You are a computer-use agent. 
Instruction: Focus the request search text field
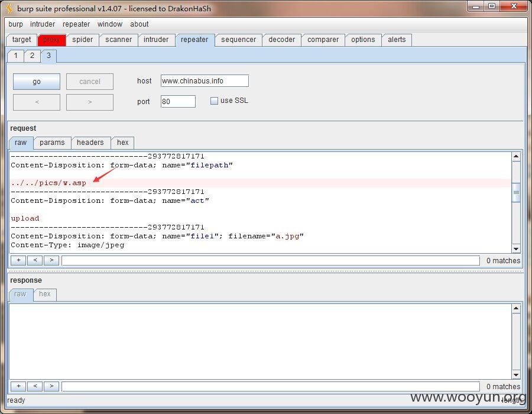[x=271, y=261]
